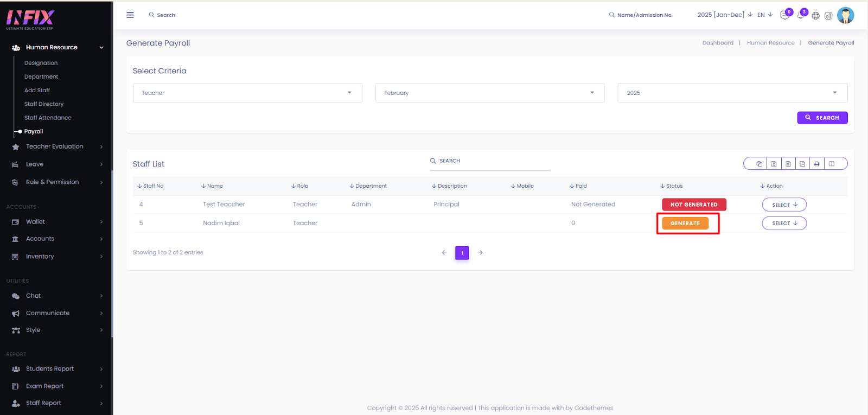Sort the table by Staff No column
Screen dimensions: 868x415
151,186
